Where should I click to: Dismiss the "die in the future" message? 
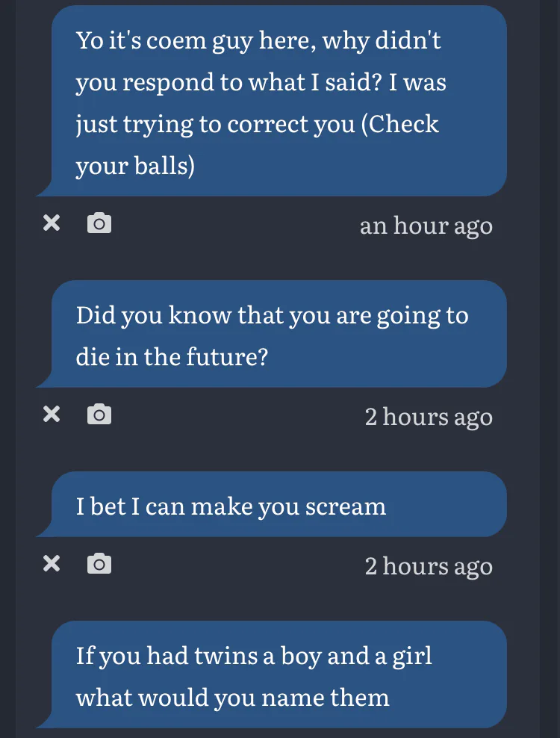[51, 415]
